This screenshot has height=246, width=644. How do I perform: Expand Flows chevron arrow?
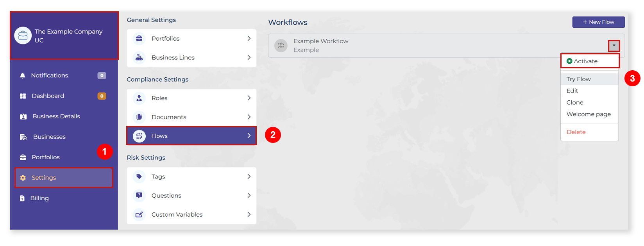click(249, 135)
